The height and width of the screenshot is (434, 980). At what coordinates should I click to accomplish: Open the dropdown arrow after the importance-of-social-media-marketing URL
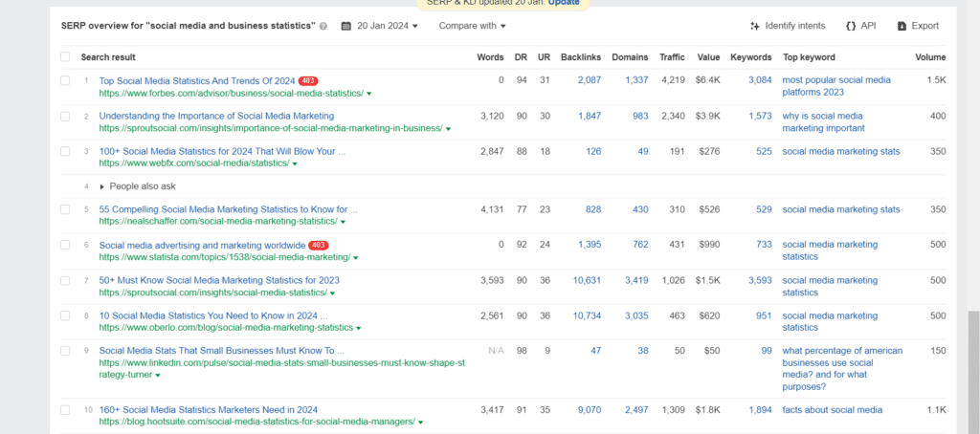(x=448, y=129)
